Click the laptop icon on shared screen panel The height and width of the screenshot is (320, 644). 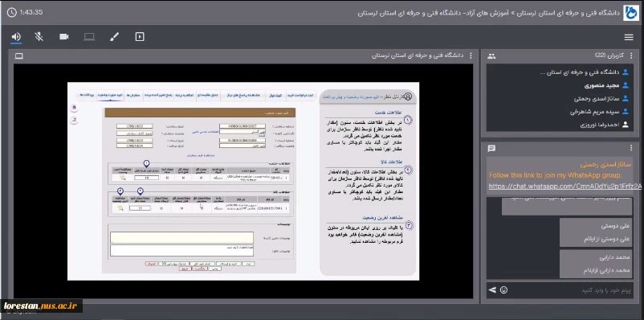point(19,56)
